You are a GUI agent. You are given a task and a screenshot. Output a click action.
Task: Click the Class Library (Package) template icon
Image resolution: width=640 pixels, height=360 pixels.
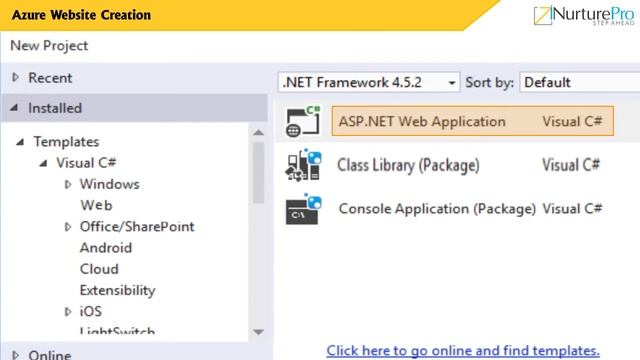[303, 165]
